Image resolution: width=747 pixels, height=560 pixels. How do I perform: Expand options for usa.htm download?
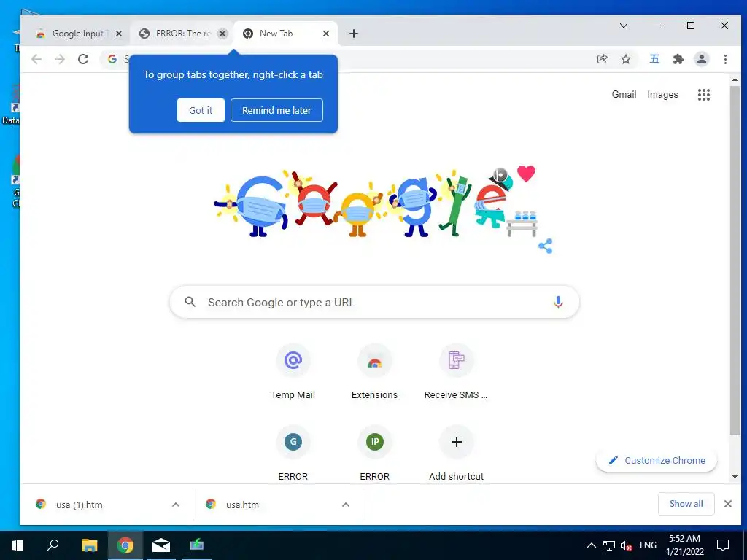tap(346, 505)
